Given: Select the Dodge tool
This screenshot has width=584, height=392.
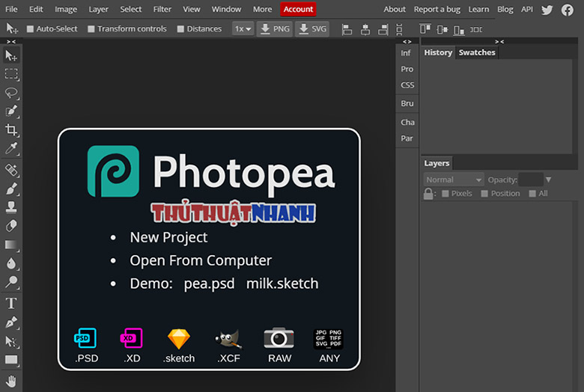Looking at the screenshot, I should tap(11, 282).
